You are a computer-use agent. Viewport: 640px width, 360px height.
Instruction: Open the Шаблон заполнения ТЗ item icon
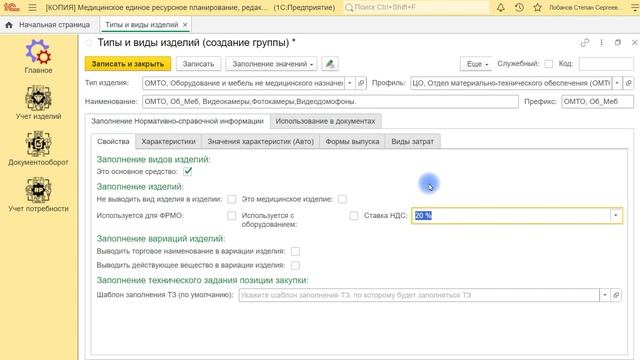616,295
